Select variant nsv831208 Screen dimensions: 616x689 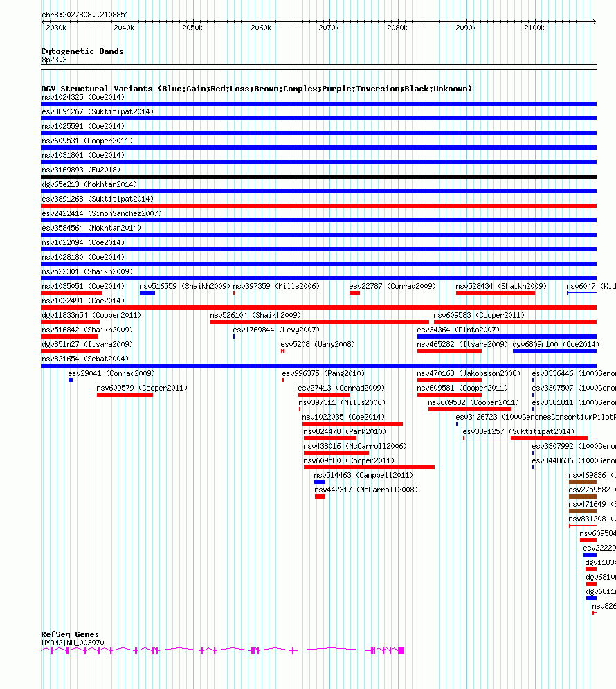[x=583, y=526]
